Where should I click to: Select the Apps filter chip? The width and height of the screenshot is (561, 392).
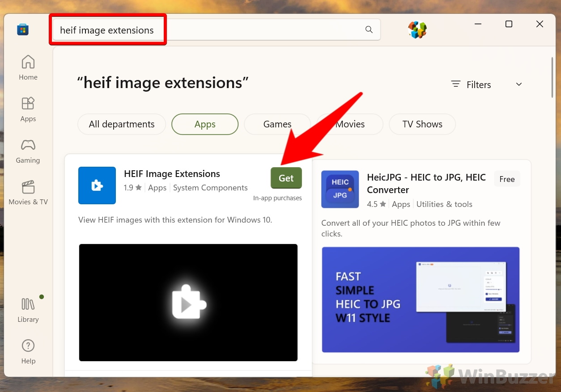[205, 124]
